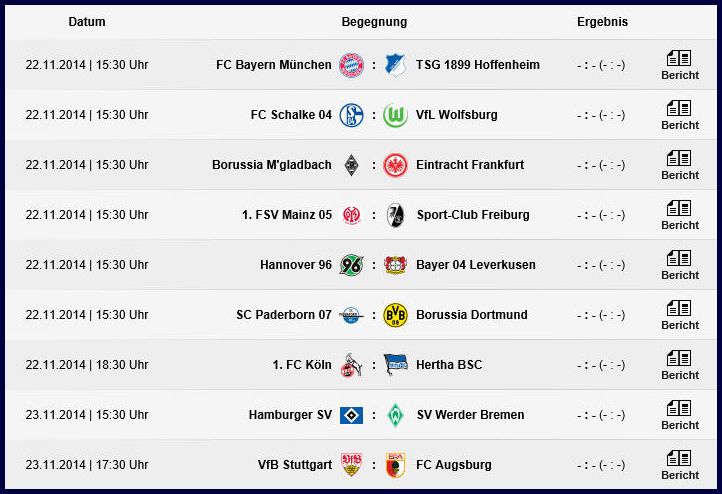Select the Borussia Dortmund BVB crest
This screenshot has width=722, height=494.
[x=395, y=315]
